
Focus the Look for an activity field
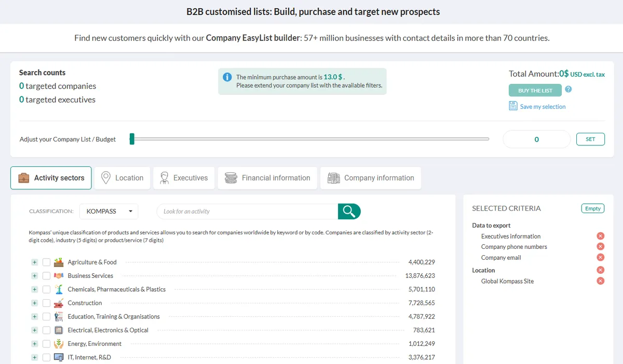coord(248,212)
